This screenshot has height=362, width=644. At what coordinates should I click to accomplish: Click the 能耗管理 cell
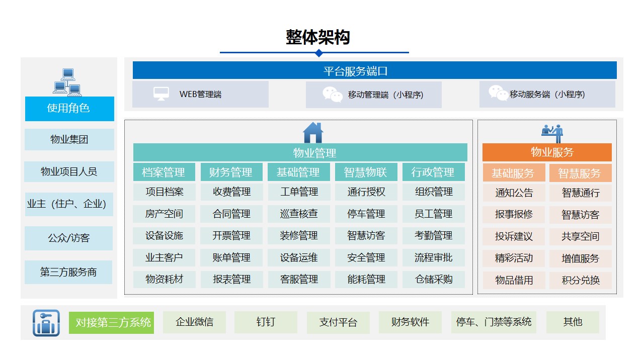click(366, 280)
